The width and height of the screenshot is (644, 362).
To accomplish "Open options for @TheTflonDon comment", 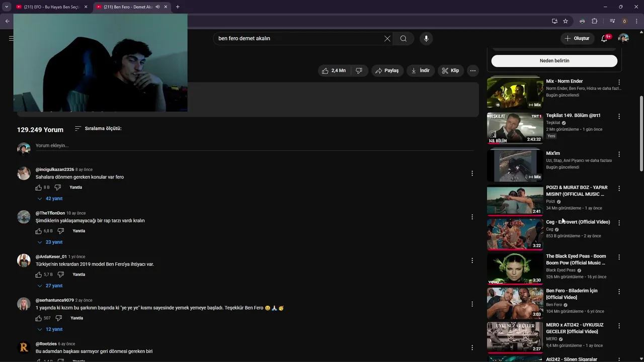I will pyautogui.click(x=472, y=217).
